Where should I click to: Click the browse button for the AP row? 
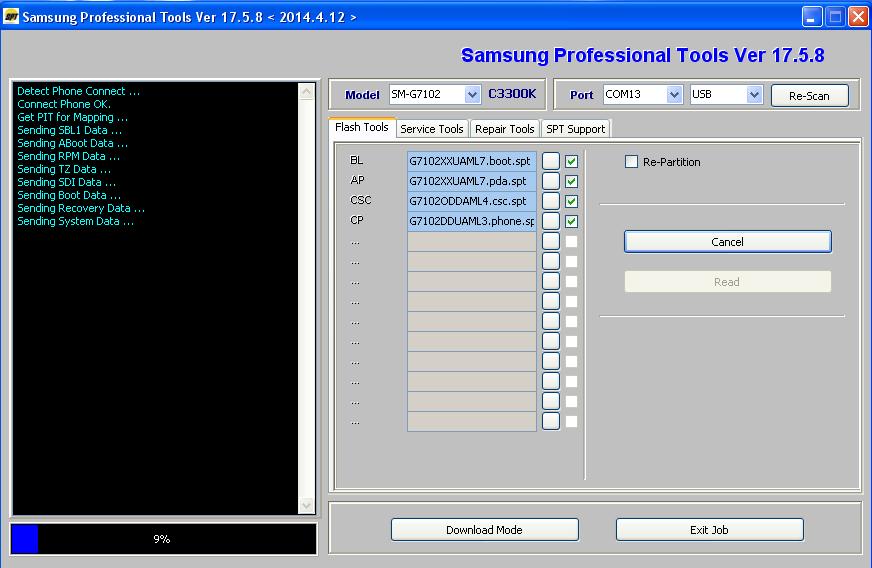coord(551,181)
